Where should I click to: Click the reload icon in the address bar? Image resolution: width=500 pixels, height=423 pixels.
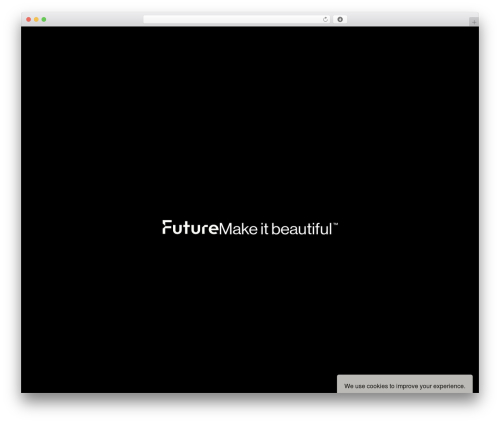[325, 20]
